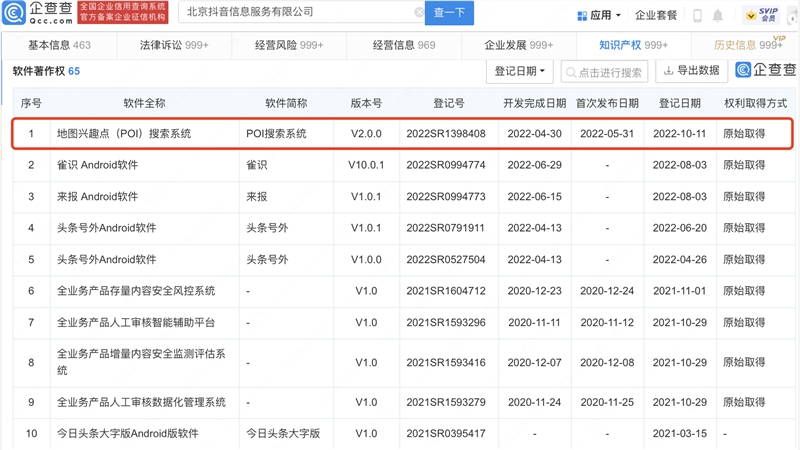Viewport: 800px width, 450px height.
Task: Click the 2022-10-11 registration date cell
Action: point(680,134)
